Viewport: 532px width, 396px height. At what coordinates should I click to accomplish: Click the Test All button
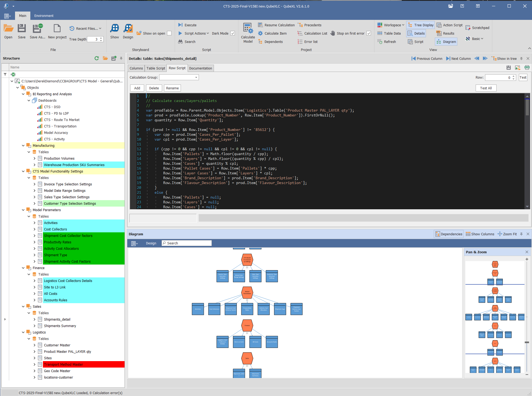coord(486,88)
